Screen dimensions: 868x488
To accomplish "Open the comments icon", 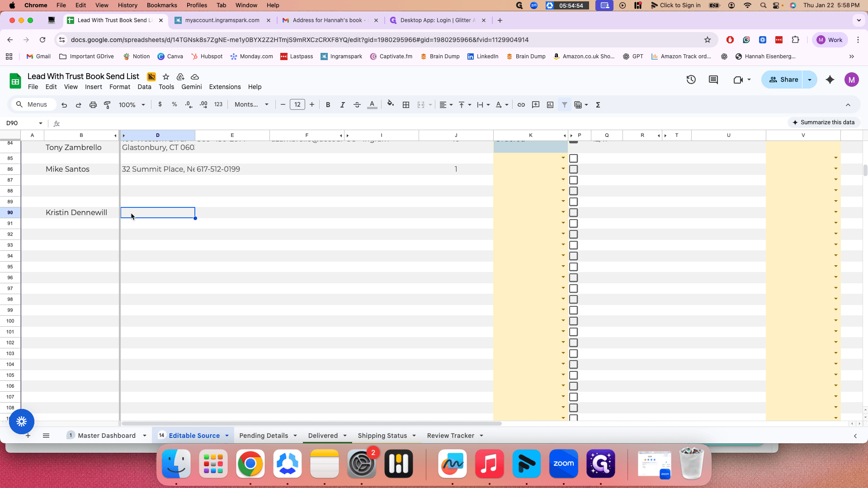I will coord(713,80).
